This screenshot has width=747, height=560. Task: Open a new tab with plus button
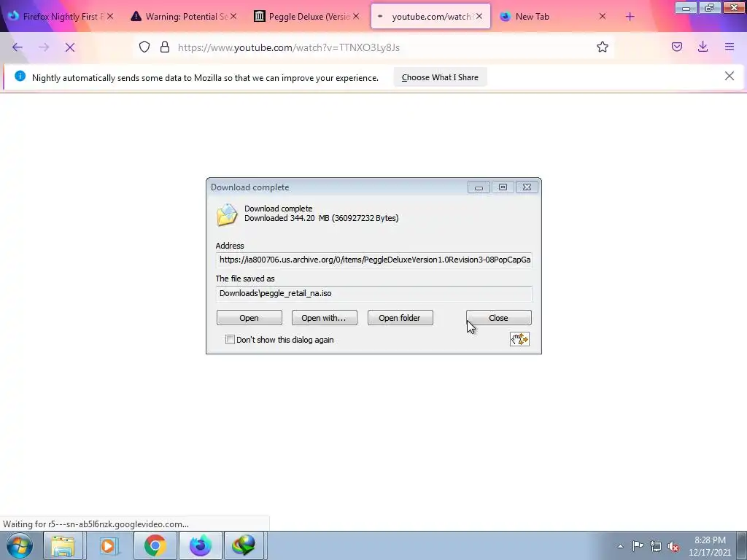coord(630,17)
